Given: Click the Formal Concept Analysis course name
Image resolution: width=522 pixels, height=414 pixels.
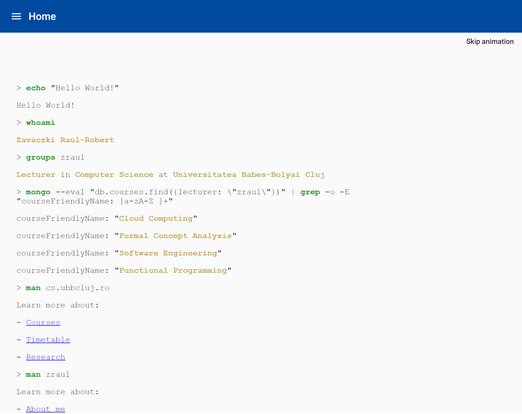Looking at the screenshot, I should click(175, 236).
